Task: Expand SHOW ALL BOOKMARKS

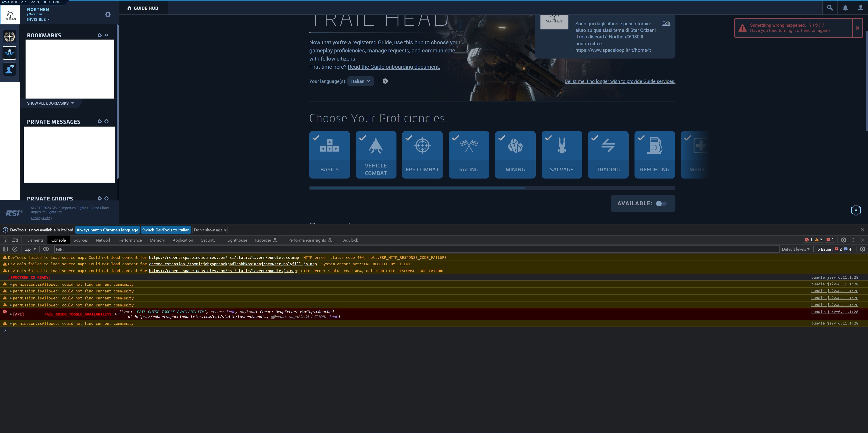Action: click(50, 104)
